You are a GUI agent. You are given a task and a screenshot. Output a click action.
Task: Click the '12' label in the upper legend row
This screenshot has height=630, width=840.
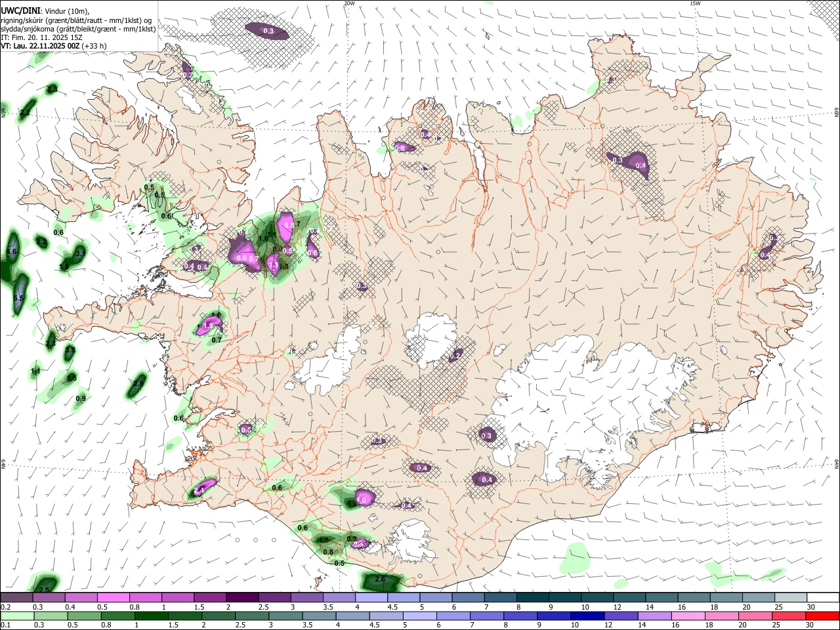pyautogui.click(x=617, y=607)
